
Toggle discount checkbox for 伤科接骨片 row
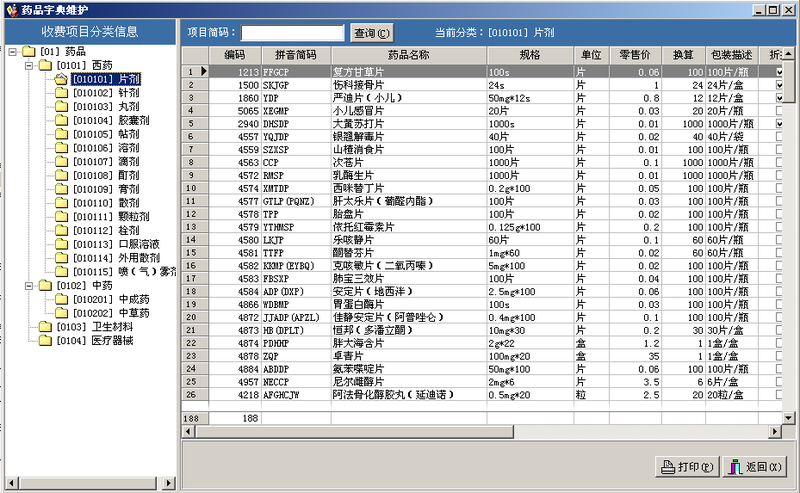click(x=779, y=85)
